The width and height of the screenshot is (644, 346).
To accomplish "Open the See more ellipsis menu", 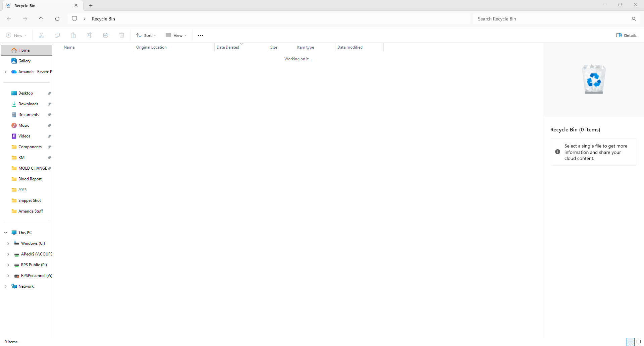I will coord(201,35).
